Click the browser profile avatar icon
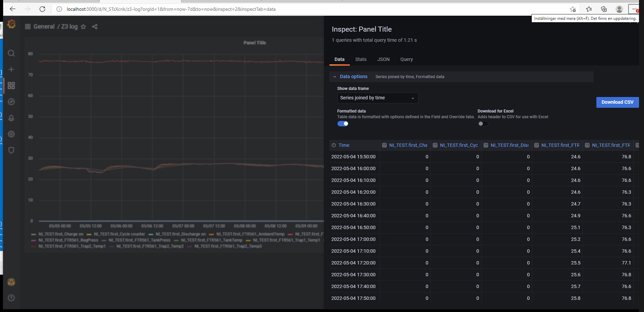This screenshot has height=312, width=644. click(x=619, y=9)
